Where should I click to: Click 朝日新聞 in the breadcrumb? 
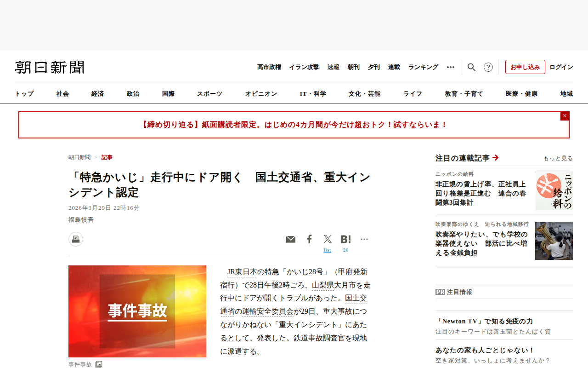click(79, 157)
